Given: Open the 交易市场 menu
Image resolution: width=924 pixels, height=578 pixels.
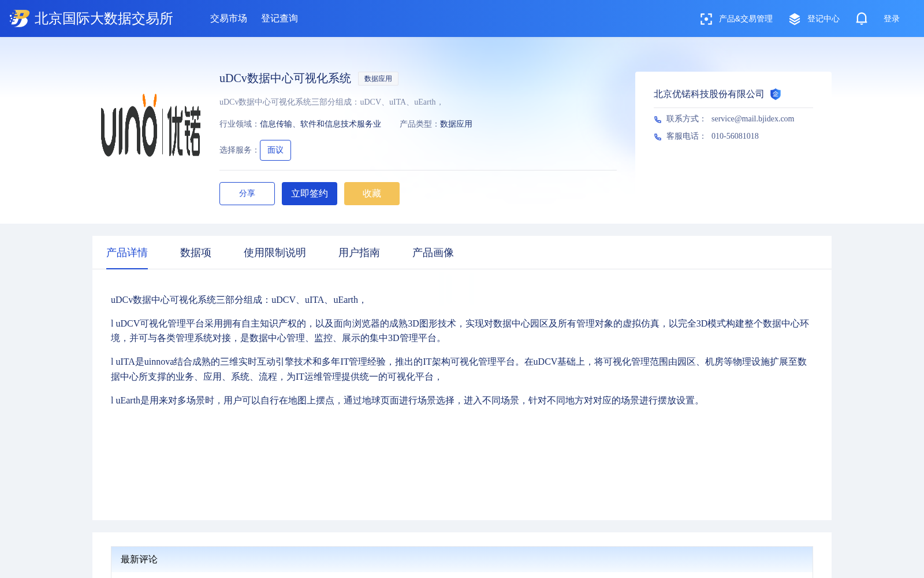Looking at the screenshot, I should (x=229, y=18).
